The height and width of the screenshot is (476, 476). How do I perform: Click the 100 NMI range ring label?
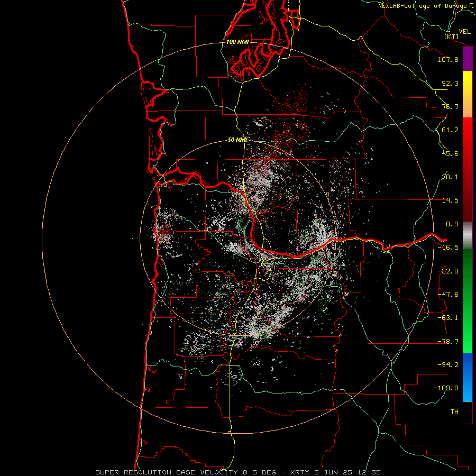237,42
